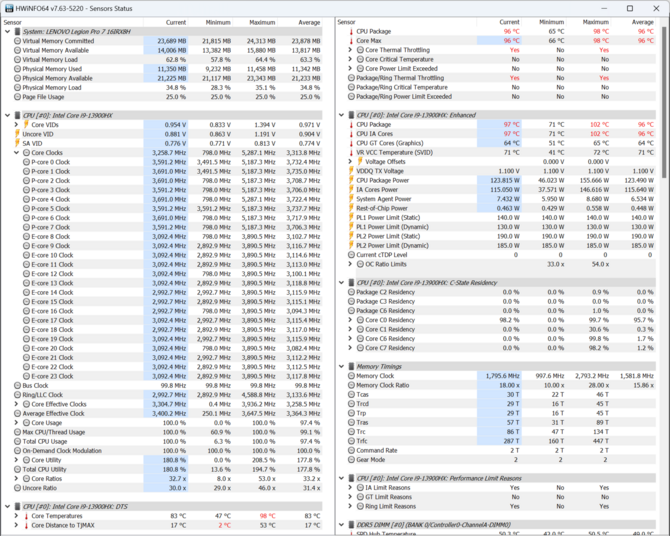Click the thermometer icon beside CPU Package 96 °C
Viewport: 670px width, 536px height.
tap(351, 31)
